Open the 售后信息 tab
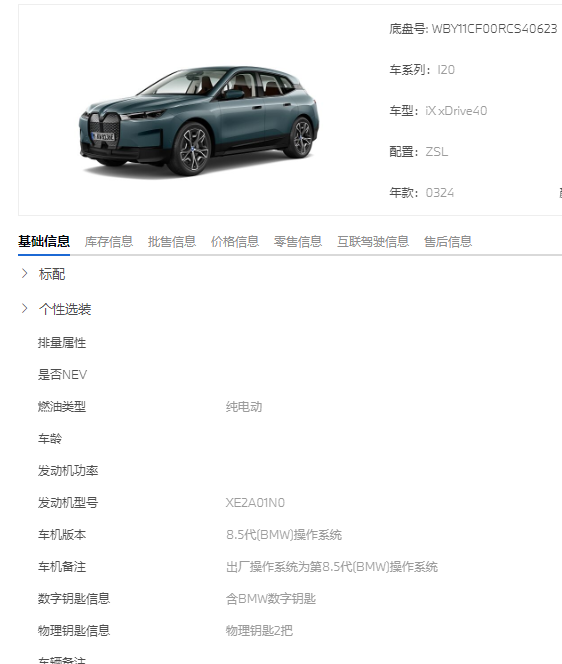This screenshot has width=562, height=664. coord(448,241)
